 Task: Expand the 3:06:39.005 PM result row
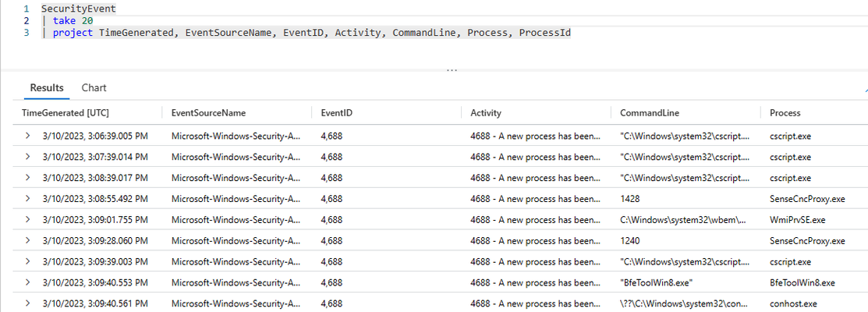pos(27,136)
